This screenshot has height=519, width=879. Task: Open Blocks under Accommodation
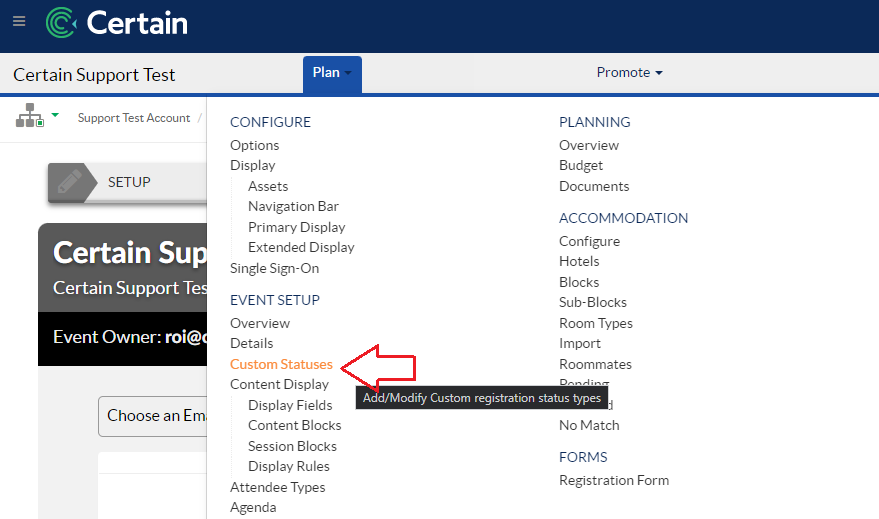coord(579,282)
